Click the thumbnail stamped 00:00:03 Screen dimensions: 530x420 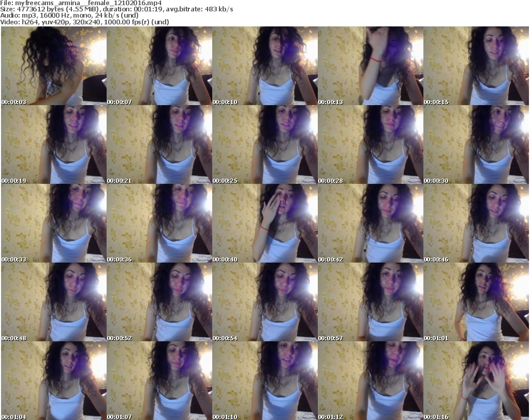coord(54,66)
